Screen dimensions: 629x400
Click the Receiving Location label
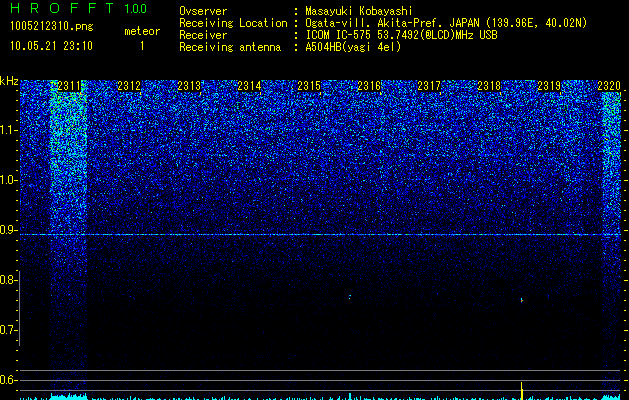233,23
